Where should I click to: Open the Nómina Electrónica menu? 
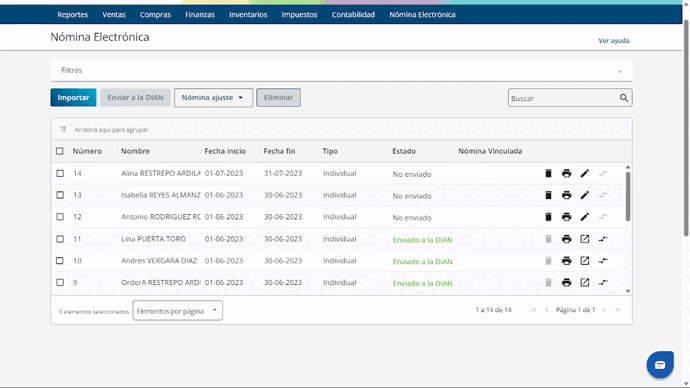coord(422,15)
